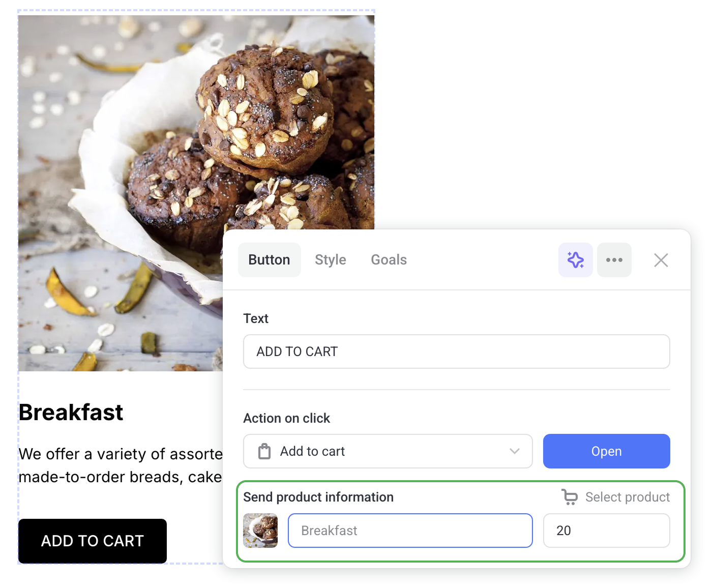Click the black ADD TO CART button

coord(93,541)
